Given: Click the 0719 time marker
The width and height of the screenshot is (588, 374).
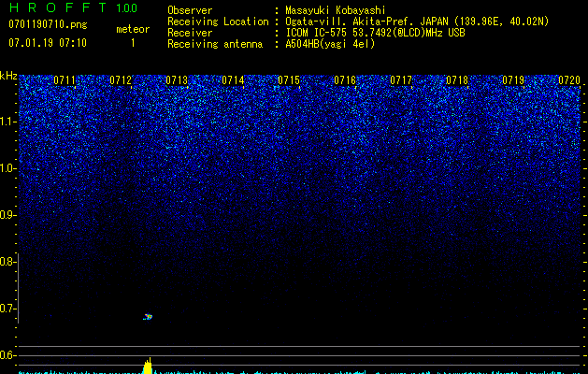Looking at the screenshot, I should click(513, 80).
